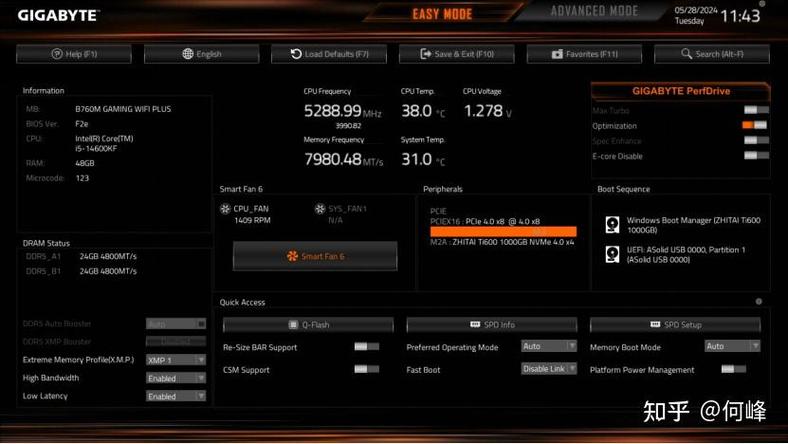Click the English language button
788x444 pixels.
point(202,54)
